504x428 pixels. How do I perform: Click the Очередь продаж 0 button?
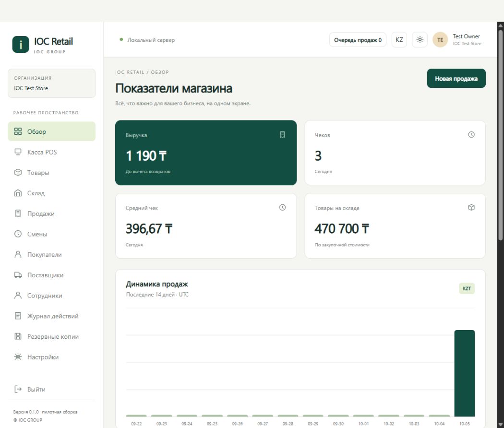[x=358, y=40]
